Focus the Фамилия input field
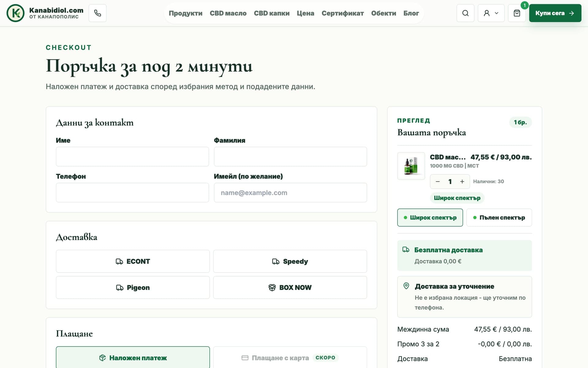Screen dimensions: 588x368 [x=290, y=157]
